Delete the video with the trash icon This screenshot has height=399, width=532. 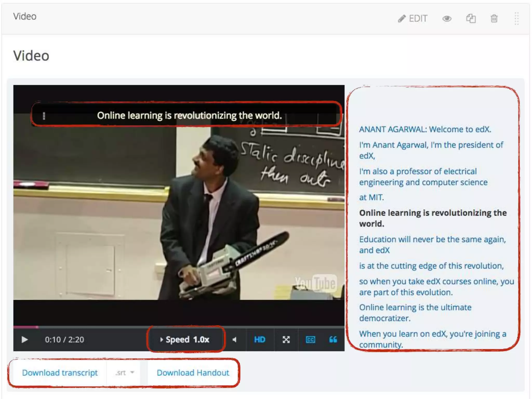494,18
